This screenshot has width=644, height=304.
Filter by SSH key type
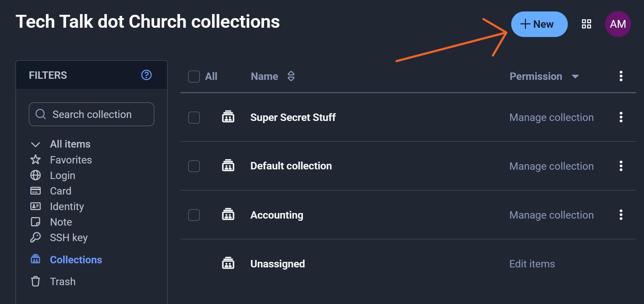(x=69, y=237)
